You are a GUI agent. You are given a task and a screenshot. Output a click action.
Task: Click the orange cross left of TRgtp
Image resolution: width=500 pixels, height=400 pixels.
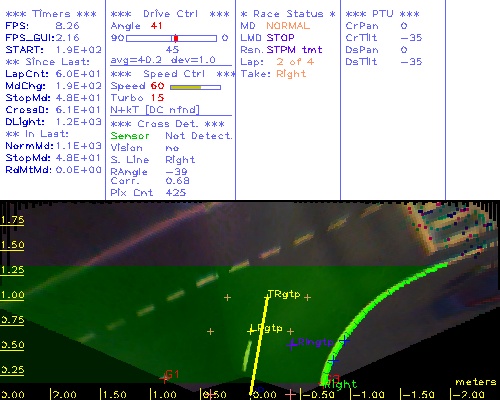tap(227, 297)
